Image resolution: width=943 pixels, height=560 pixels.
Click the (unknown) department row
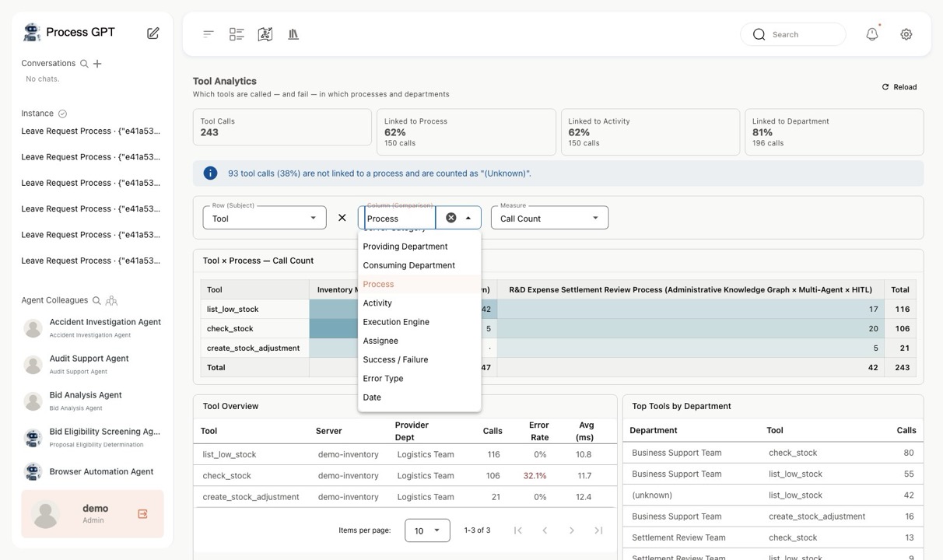click(x=773, y=495)
